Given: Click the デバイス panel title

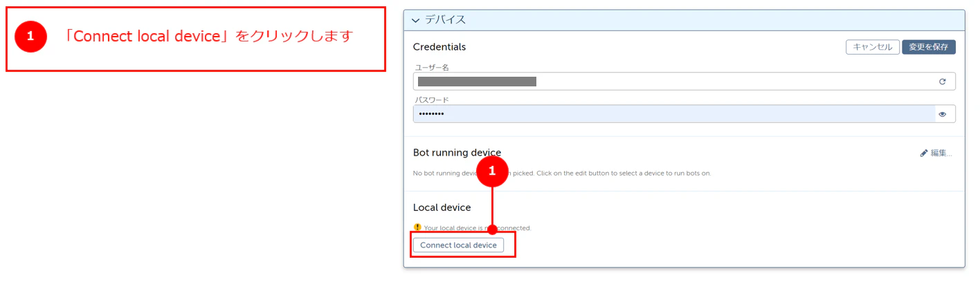Looking at the screenshot, I should (x=445, y=20).
